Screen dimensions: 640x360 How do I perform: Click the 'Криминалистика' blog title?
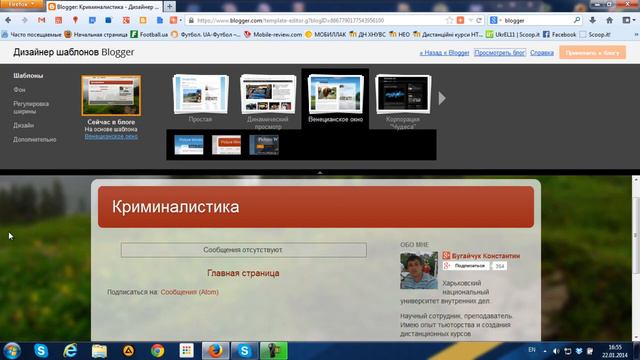click(x=176, y=207)
